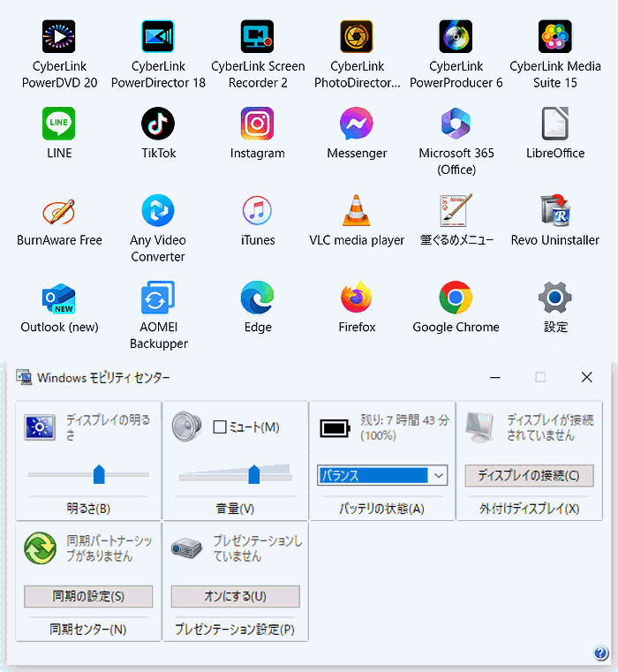Launch Revo Uninstaller
This screenshot has width=618, height=672.
click(555, 211)
